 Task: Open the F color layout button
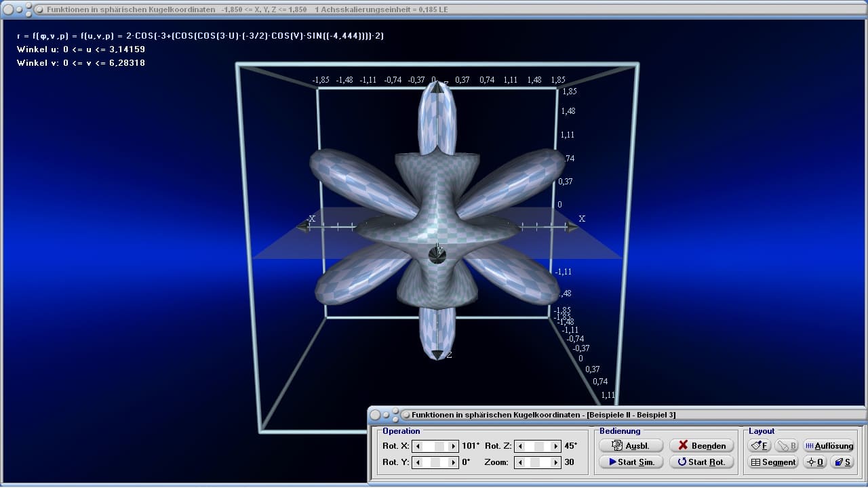pyautogui.click(x=759, y=445)
